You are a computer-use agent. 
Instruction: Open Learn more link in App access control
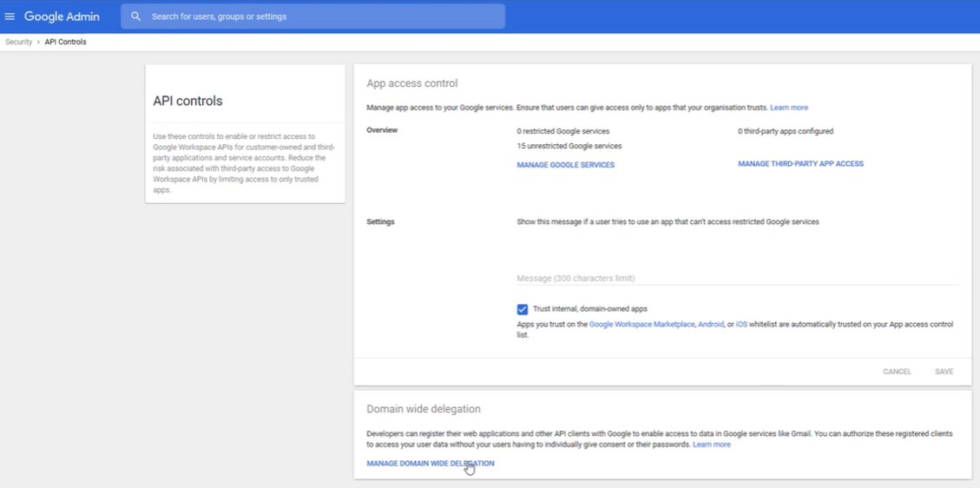click(x=789, y=108)
